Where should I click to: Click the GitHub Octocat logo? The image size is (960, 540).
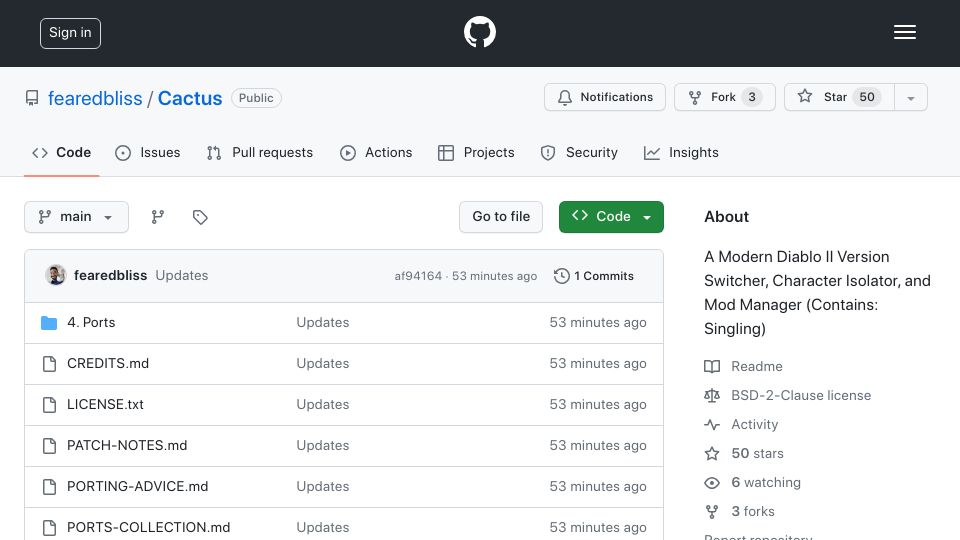479,32
